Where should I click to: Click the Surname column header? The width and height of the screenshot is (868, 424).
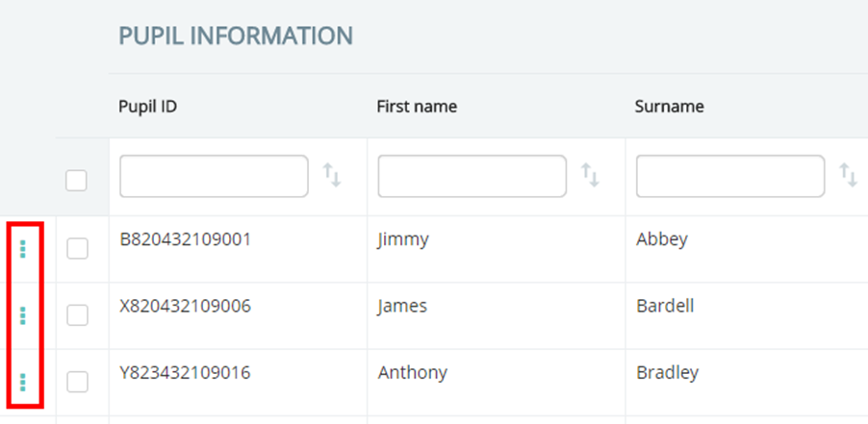(669, 107)
